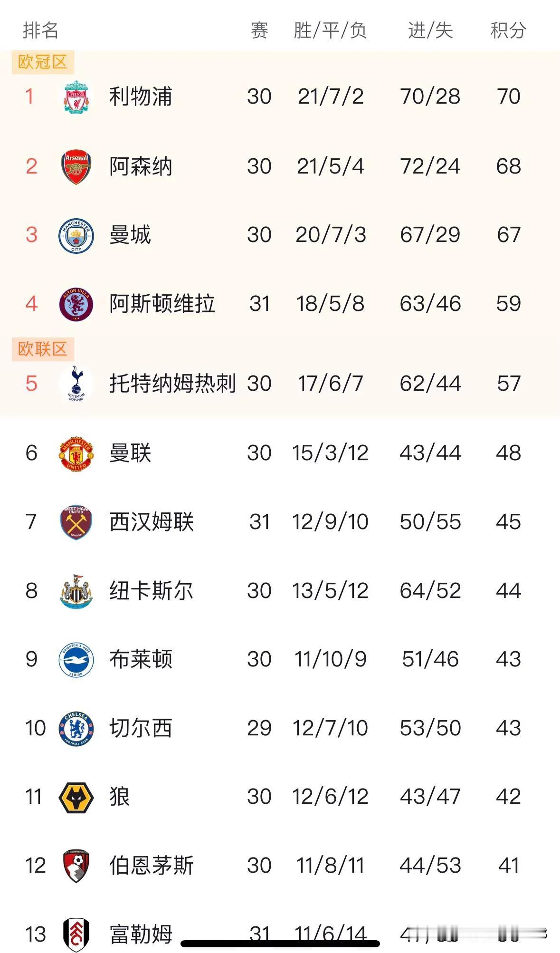Tap the Fulham club crest
This screenshot has height=953, width=560.
pos(76,934)
